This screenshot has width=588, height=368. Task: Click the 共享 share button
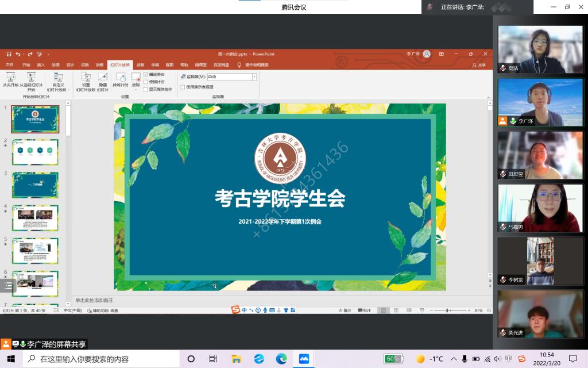pyautogui.click(x=478, y=65)
